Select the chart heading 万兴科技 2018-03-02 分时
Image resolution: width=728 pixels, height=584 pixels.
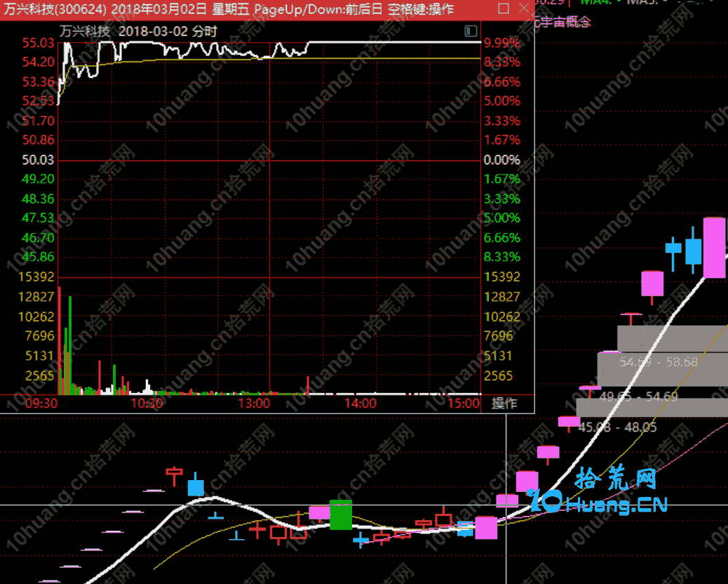click(x=138, y=32)
